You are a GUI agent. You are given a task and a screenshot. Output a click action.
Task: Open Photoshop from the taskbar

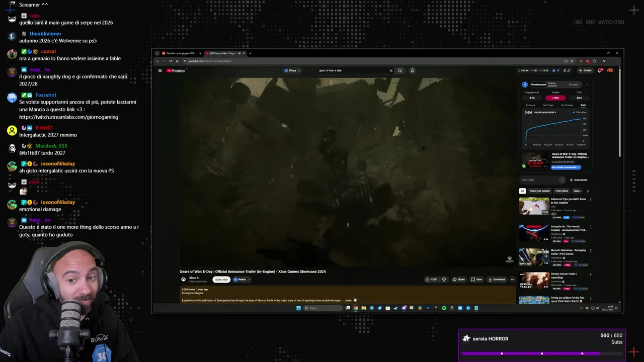(428, 308)
